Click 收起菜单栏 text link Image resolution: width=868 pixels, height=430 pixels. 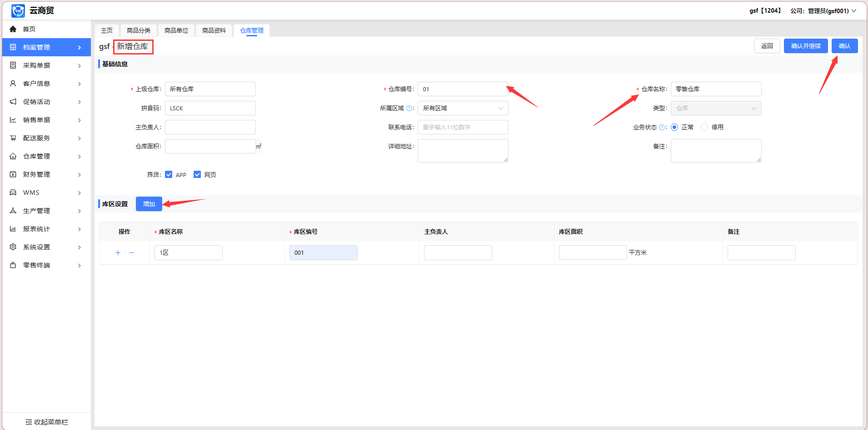point(51,422)
